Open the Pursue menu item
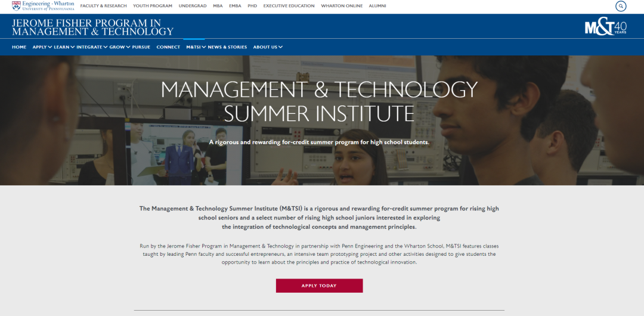This screenshot has width=644, height=316. (x=141, y=47)
